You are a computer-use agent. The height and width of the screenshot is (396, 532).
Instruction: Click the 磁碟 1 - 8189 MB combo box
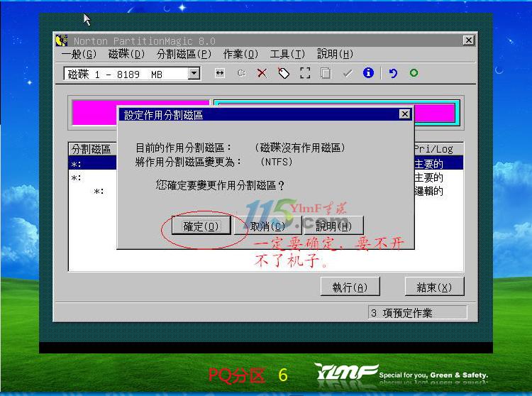132,74
